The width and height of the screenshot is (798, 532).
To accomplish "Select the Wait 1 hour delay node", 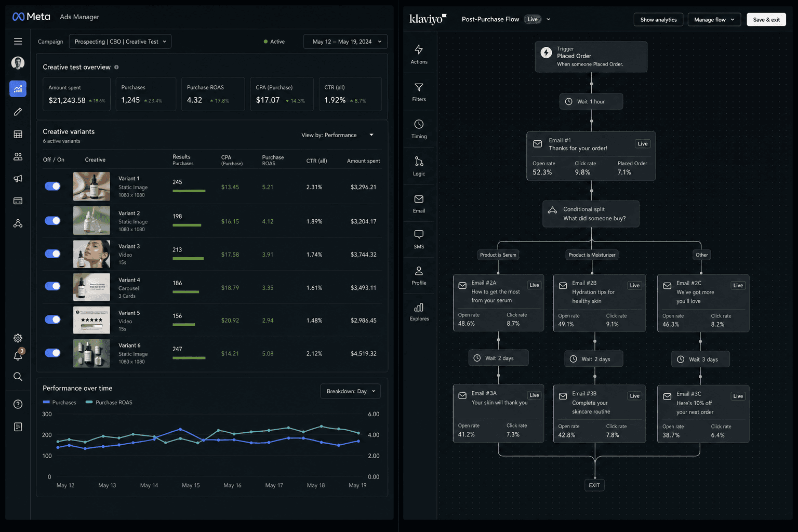I will coord(591,101).
